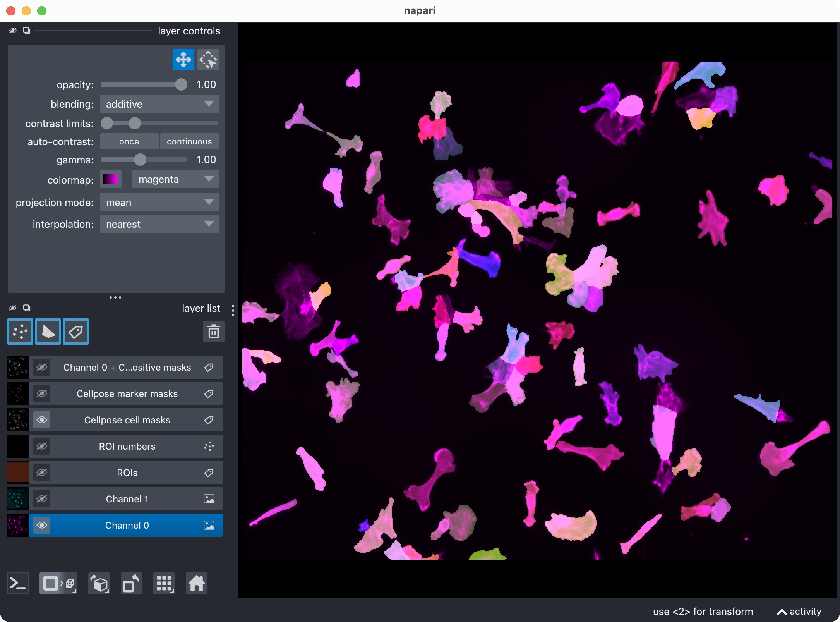Add a new points layer

pos(20,332)
